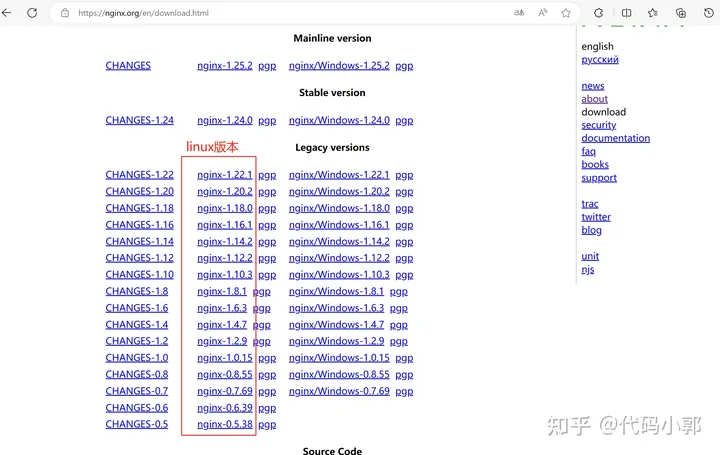720x455 pixels.
Task: Download nginx/Windows-1.20.2
Action: point(339,191)
